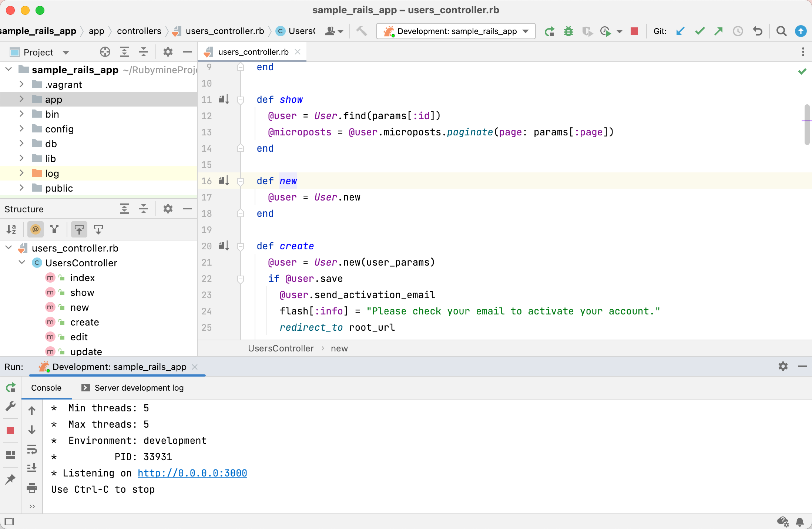
Task: Click the red Stop button in top toolbar
Action: click(x=634, y=31)
